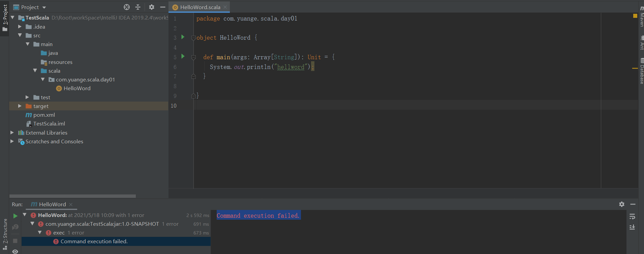This screenshot has width=644, height=254.
Task: Toggle the eye icon in Run toolbar
Action: click(x=15, y=251)
